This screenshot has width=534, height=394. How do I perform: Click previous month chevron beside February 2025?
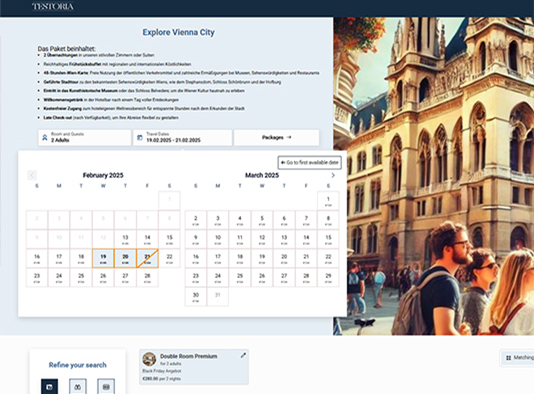pyautogui.click(x=32, y=175)
